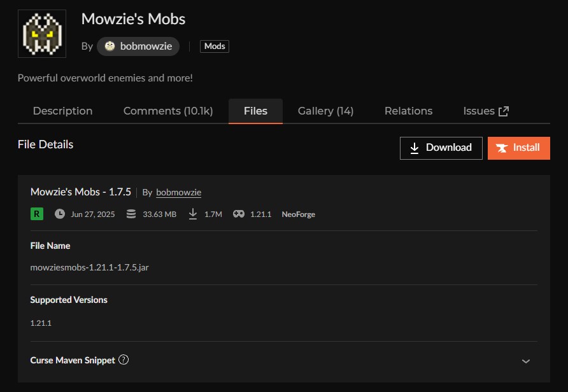Screen dimensions: 568x392
Task: Click the Curse Maven Snippet help icon
Action: [124, 360]
